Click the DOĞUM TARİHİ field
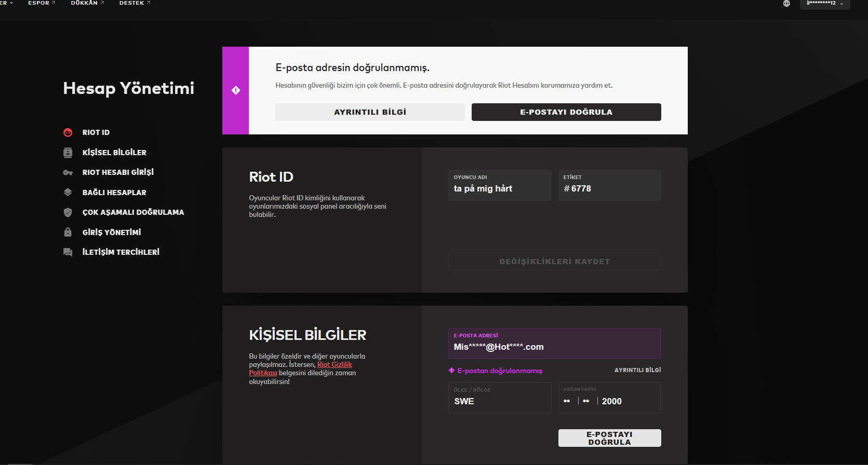This screenshot has width=868, height=465. [610, 398]
